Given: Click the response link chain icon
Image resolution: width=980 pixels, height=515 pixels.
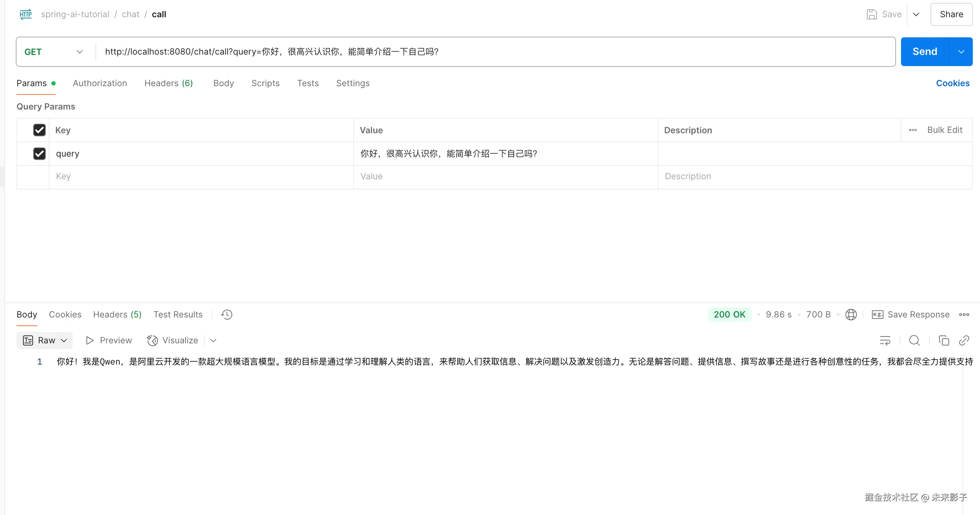Looking at the screenshot, I should coord(964,340).
